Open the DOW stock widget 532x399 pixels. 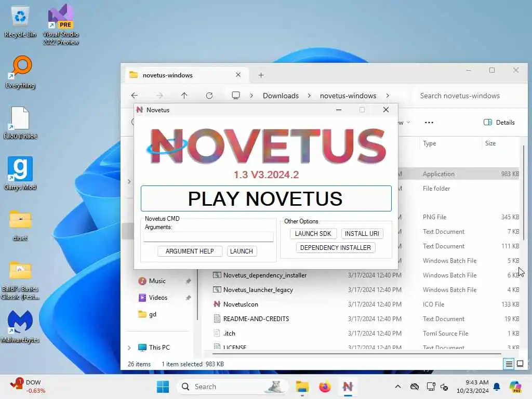(x=27, y=387)
